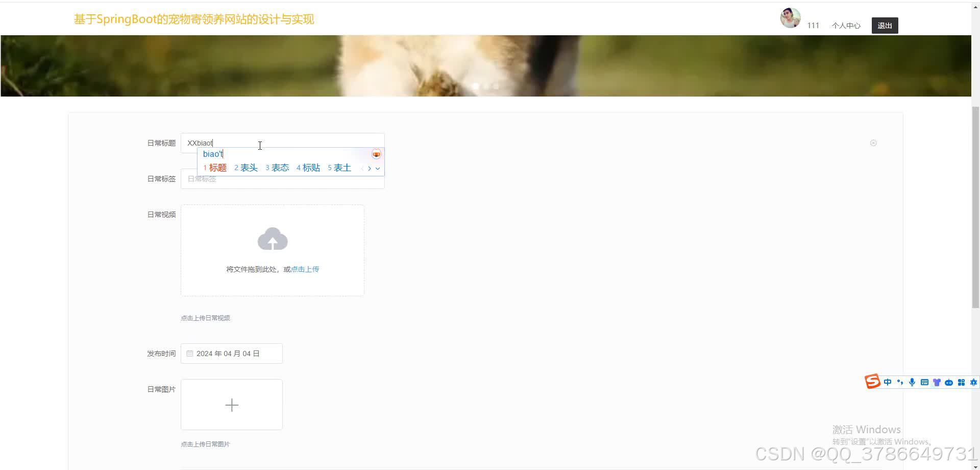Click the circular close icon on form right
Viewport: 980px width, 470px height.
pyautogui.click(x=873, y=143)
